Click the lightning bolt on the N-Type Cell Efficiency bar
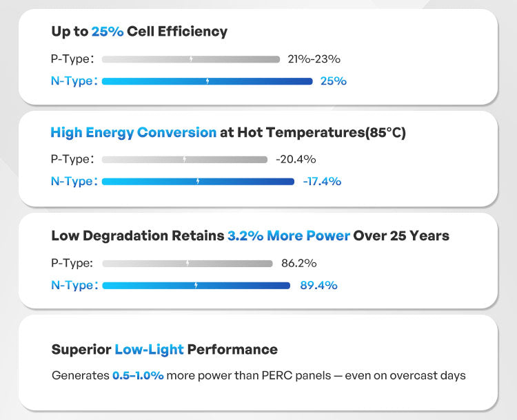Screen dimensions: 517x420 pyautogui.click(x=207, y=81)
